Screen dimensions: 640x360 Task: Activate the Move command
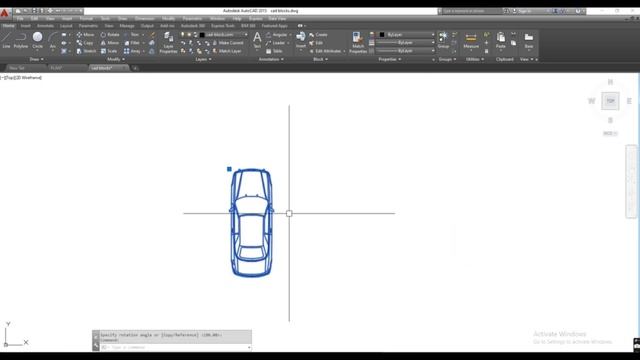pyautogui.click(x=85, y=35)
